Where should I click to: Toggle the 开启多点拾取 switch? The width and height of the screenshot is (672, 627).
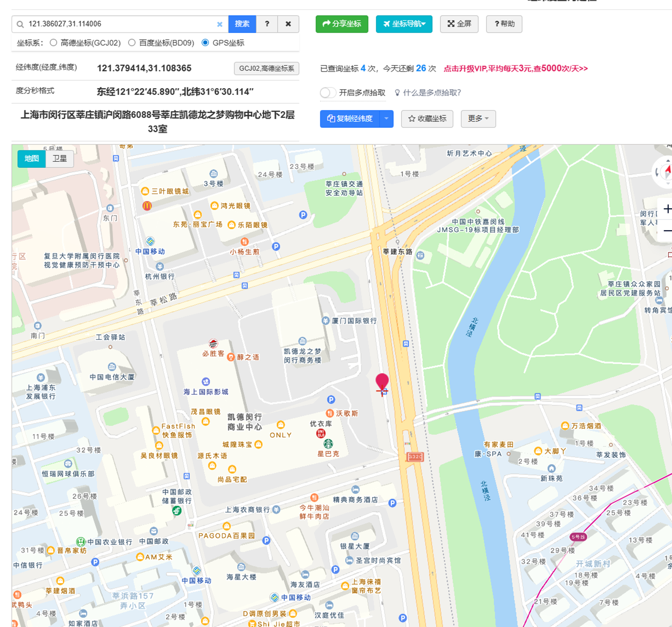pos(328,93)
